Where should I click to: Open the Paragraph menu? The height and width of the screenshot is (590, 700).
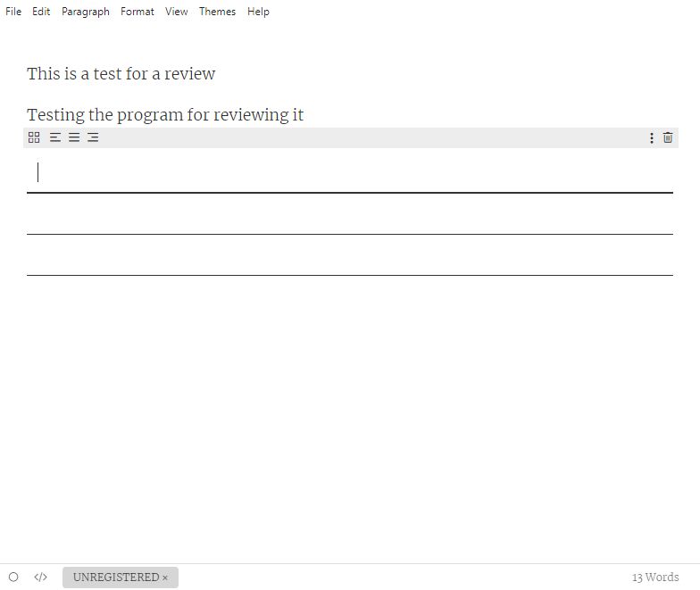(x=86, y=12)
